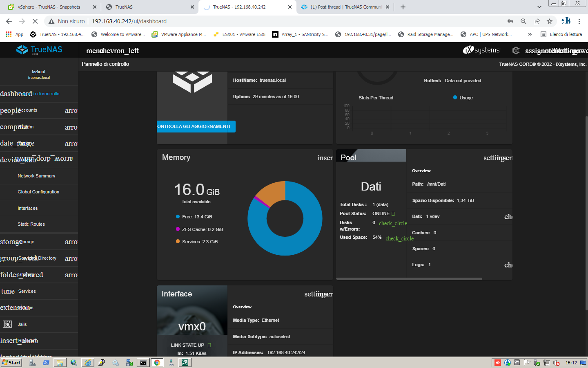
Task: Click the VMware tools tray icon
Action: [517, 363]
